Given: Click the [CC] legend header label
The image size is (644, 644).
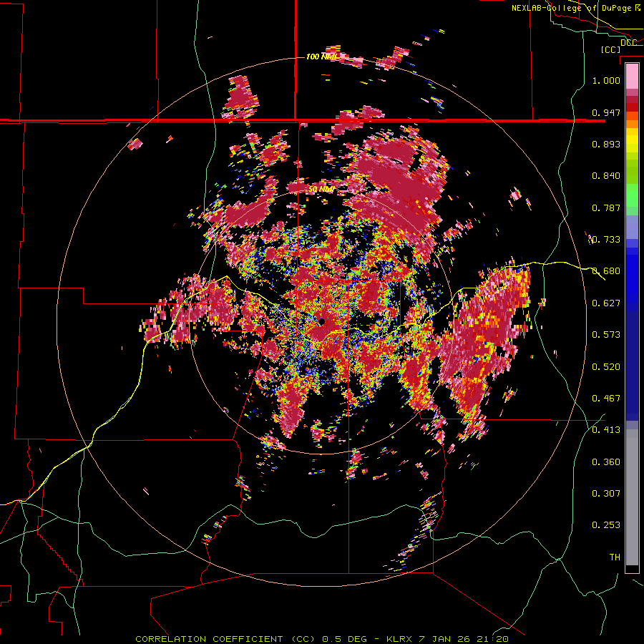Looking at the screenshot, I should click(611, 49).
